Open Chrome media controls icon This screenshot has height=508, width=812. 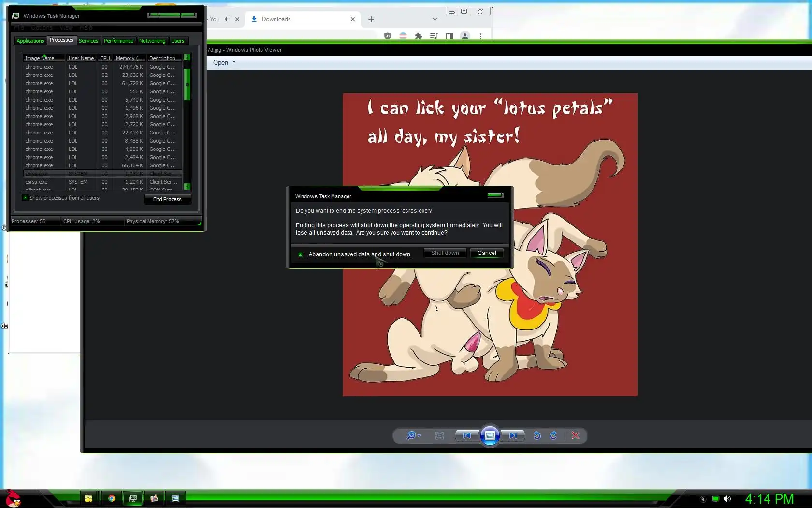pos(434,36)
